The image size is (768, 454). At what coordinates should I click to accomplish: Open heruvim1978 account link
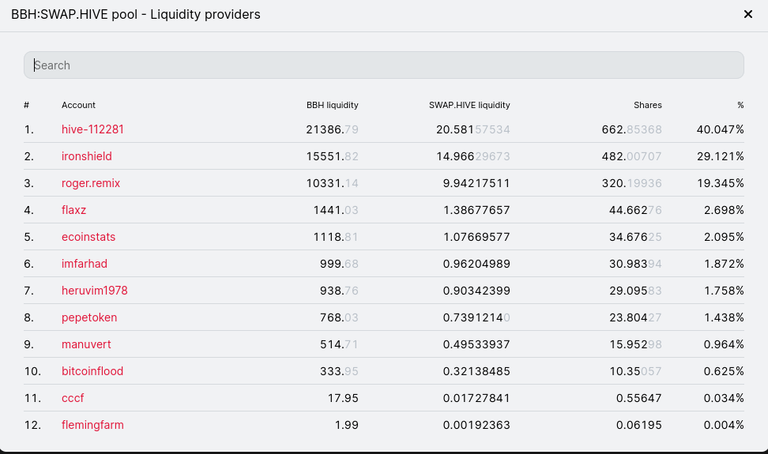pos(95,291)
